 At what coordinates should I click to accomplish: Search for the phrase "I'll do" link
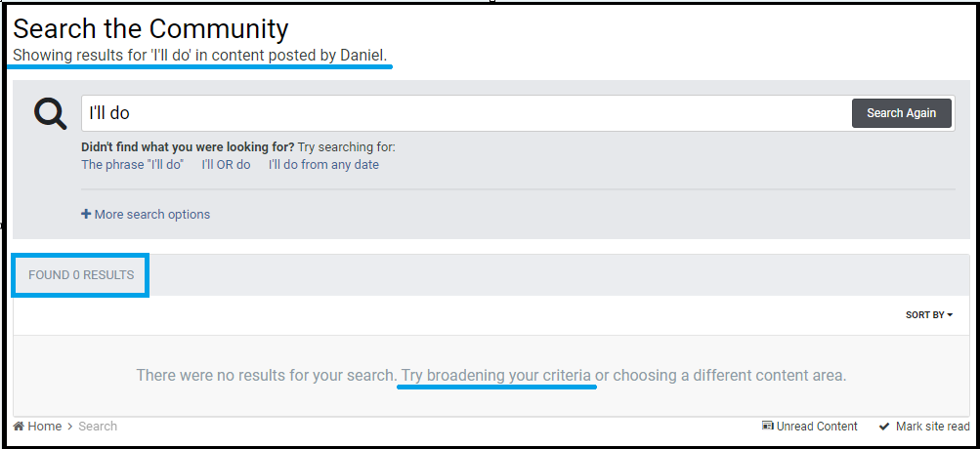pos(133,165)
